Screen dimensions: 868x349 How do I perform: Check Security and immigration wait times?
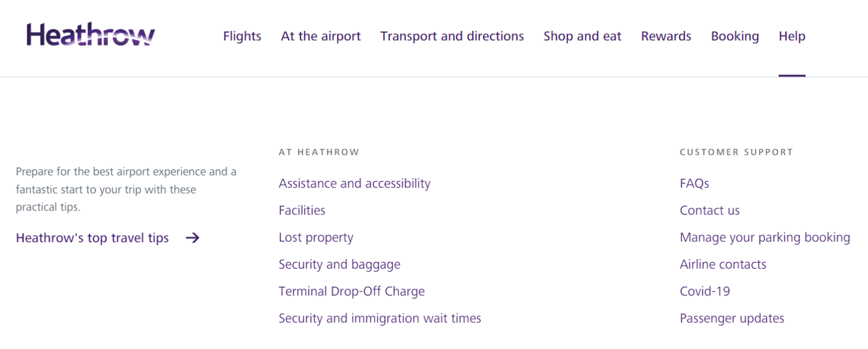[x=380, y=318]
